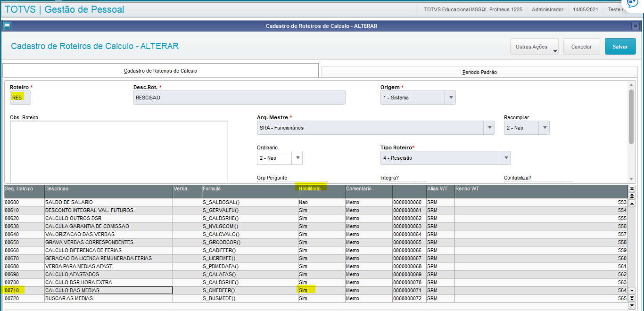Switch to the Período Padrão tab

pyautogui.click(x=479, y=72)
